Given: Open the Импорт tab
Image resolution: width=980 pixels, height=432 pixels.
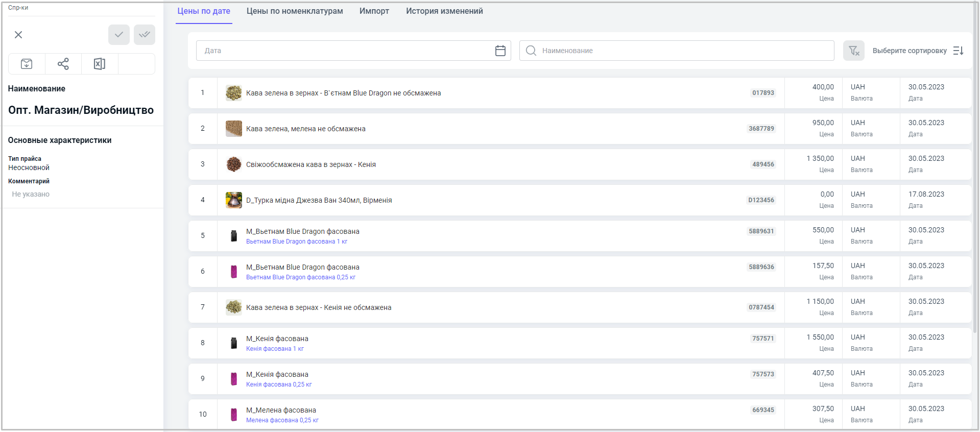Looking at the screenshot, I should [374, 11].
